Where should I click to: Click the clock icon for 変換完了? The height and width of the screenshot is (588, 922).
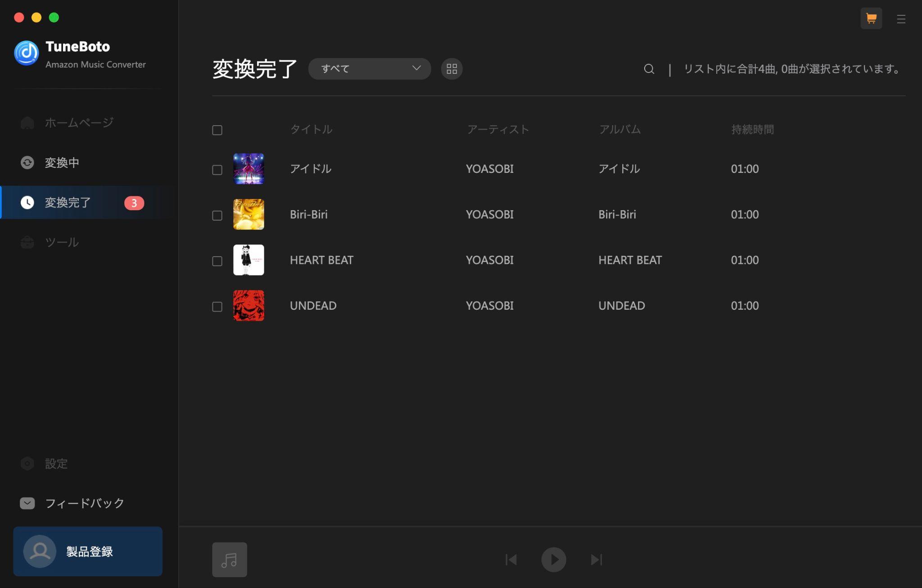pos(27,203)
